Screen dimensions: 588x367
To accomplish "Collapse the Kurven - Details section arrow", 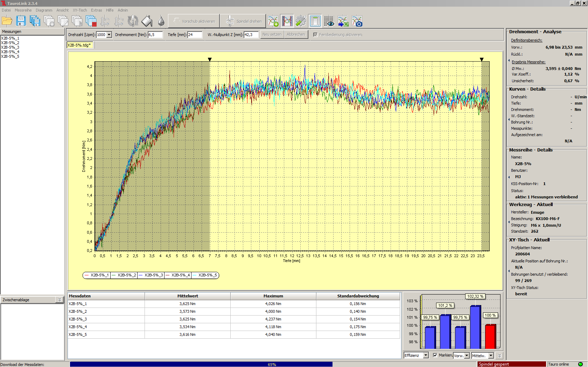I will point(509,120).
